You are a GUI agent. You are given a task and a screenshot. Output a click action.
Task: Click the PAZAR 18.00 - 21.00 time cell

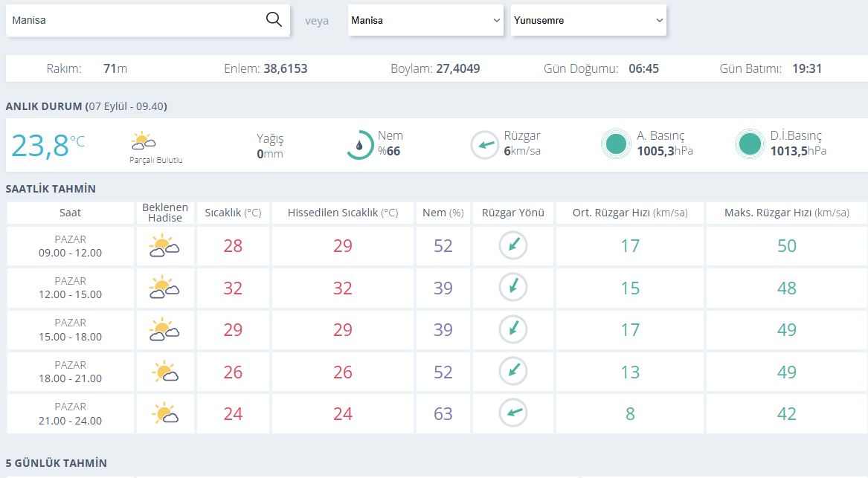(71, 372)
